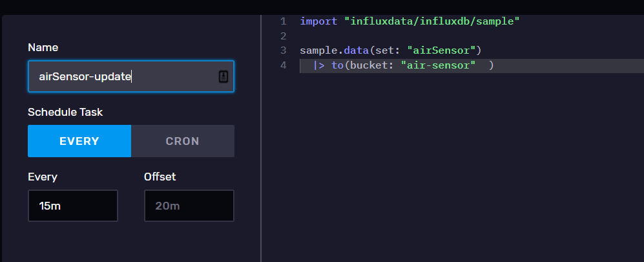The height and width of the screenshot is (262, 644).
Task: Click the 'Schedule Task' label
Action: (x=65, y=112)
